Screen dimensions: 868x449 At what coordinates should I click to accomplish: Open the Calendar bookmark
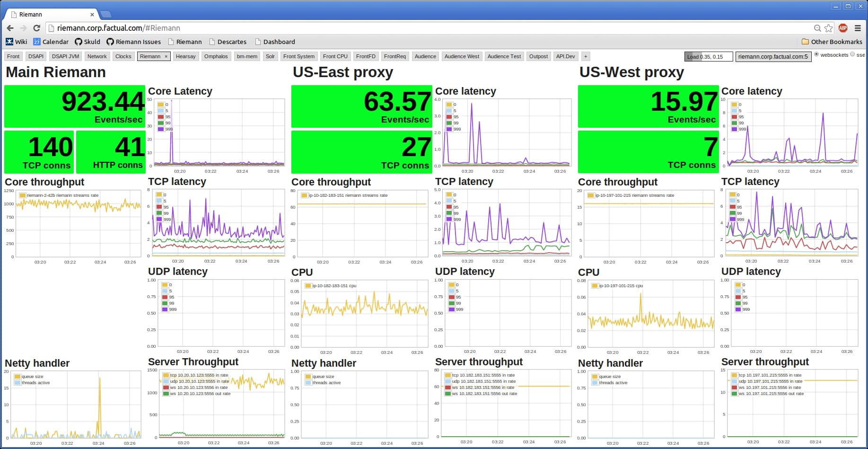51,42
